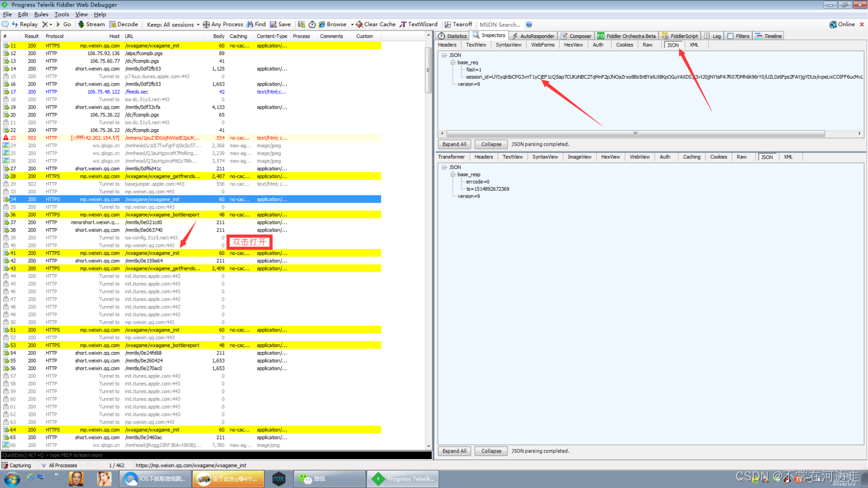Viewport: 868px width, 488px height.
Task: Open the Nox taskbar icon
Action: click(279, 479)
